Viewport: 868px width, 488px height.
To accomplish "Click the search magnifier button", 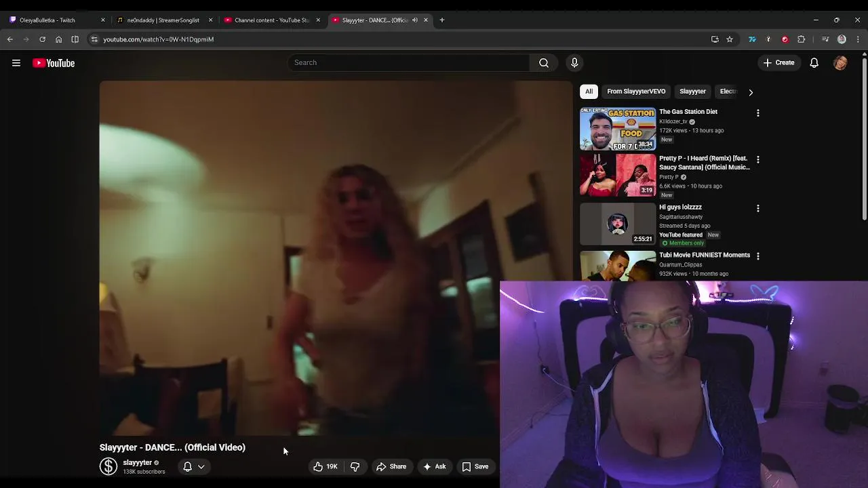I will (544, 63).
